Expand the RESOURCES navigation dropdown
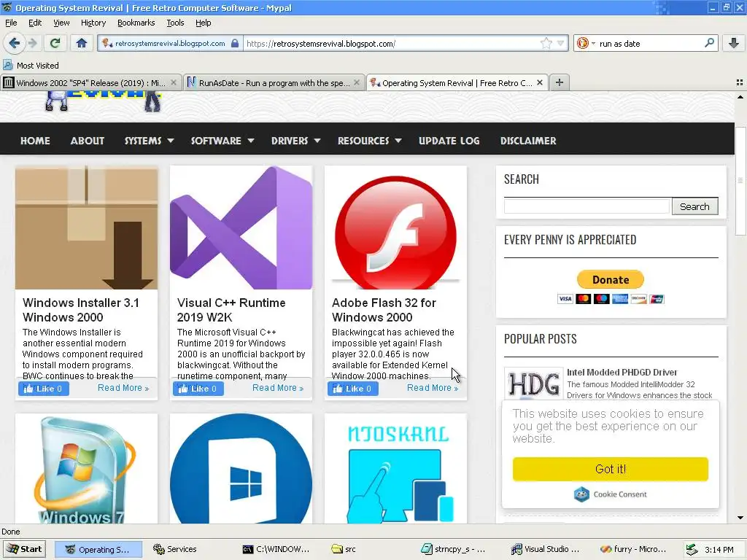 click(369, 141)
